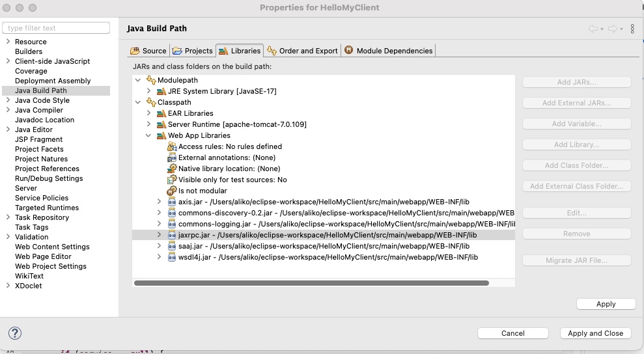
Task: Click the Add External JARs button
Action: tap(577, 103)
